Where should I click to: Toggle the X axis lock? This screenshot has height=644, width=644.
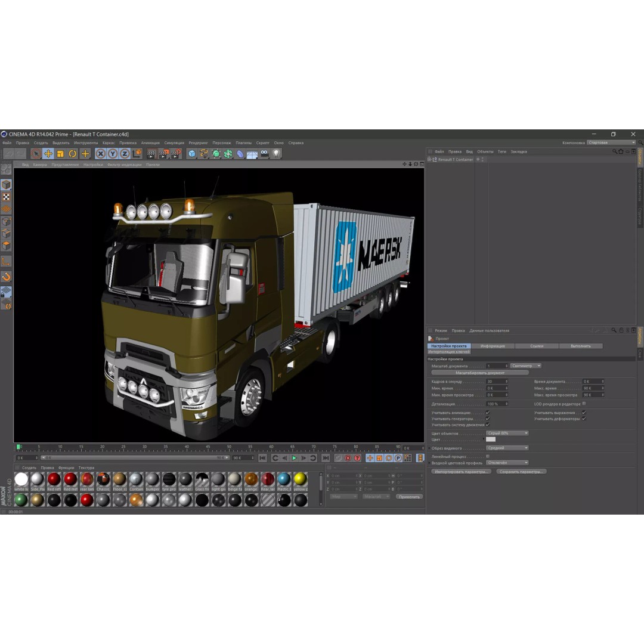click(x=101, y=154)
